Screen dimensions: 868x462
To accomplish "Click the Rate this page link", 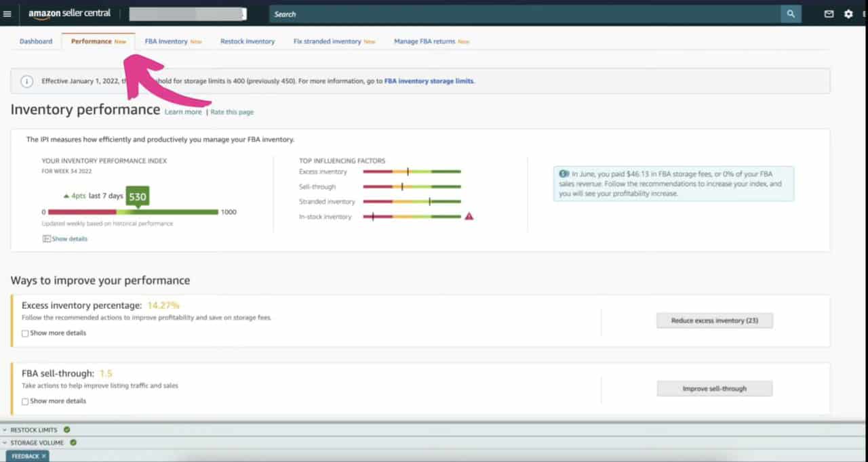I will point(232,112).
